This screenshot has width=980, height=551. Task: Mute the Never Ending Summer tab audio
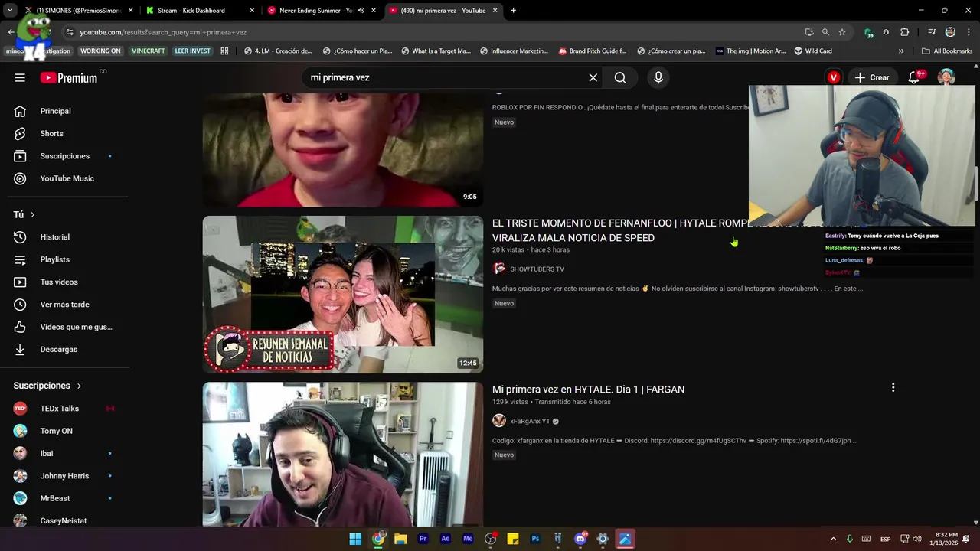(x=361, y=11)
